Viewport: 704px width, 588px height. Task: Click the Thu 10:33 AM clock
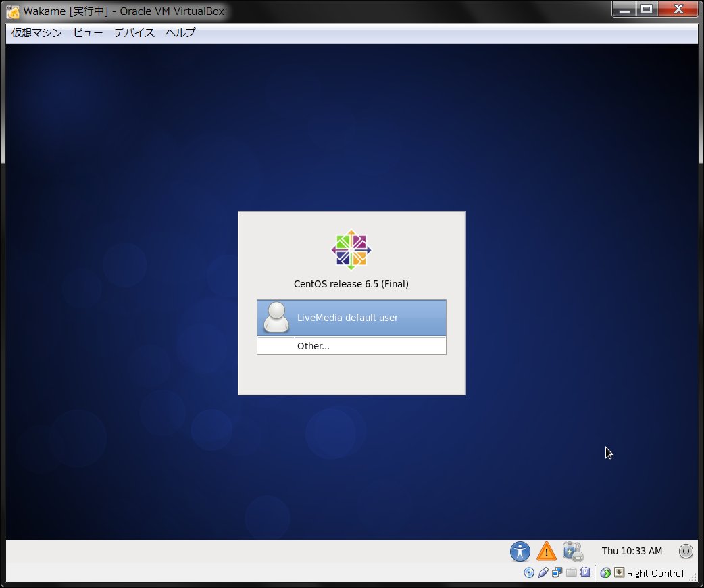click(x=632, y=552)
